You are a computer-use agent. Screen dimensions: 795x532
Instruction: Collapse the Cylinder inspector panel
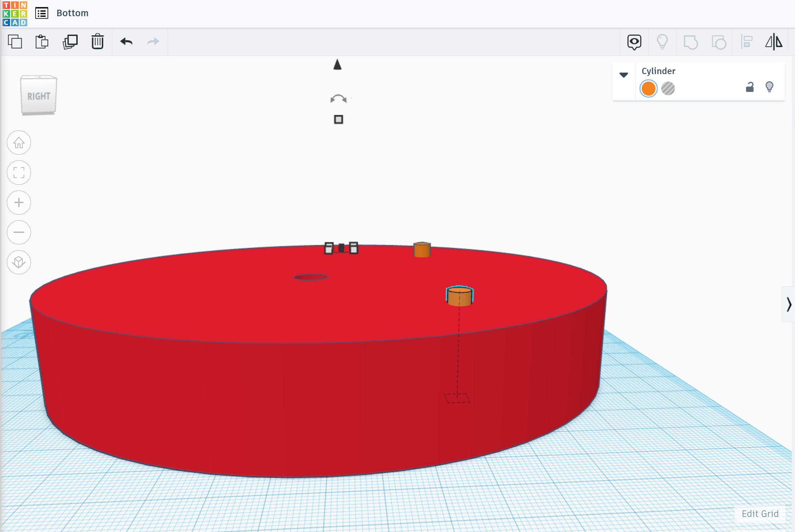coord(624,75)
